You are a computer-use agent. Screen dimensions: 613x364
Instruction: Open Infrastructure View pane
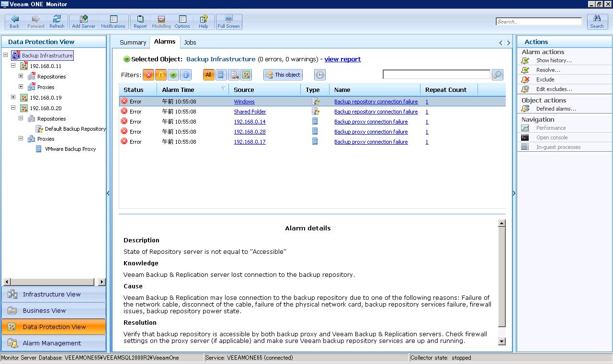coord(54,294)
